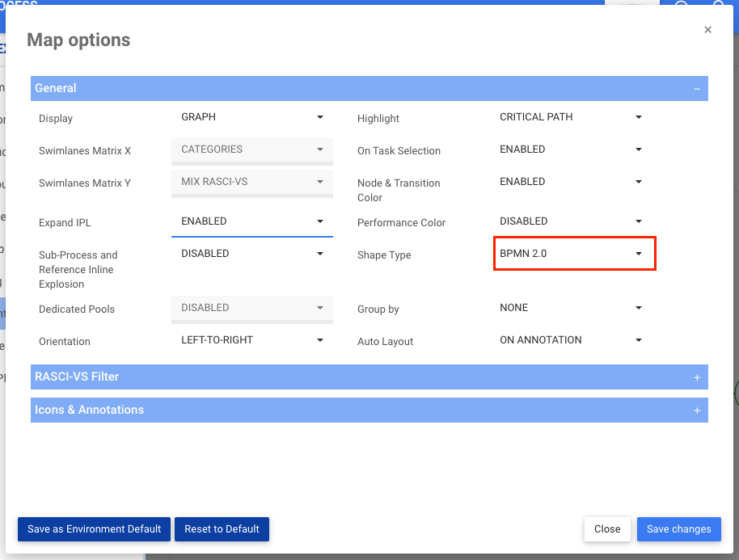
Task: Click the Dedicated Pools label
Action: (77, 309)
